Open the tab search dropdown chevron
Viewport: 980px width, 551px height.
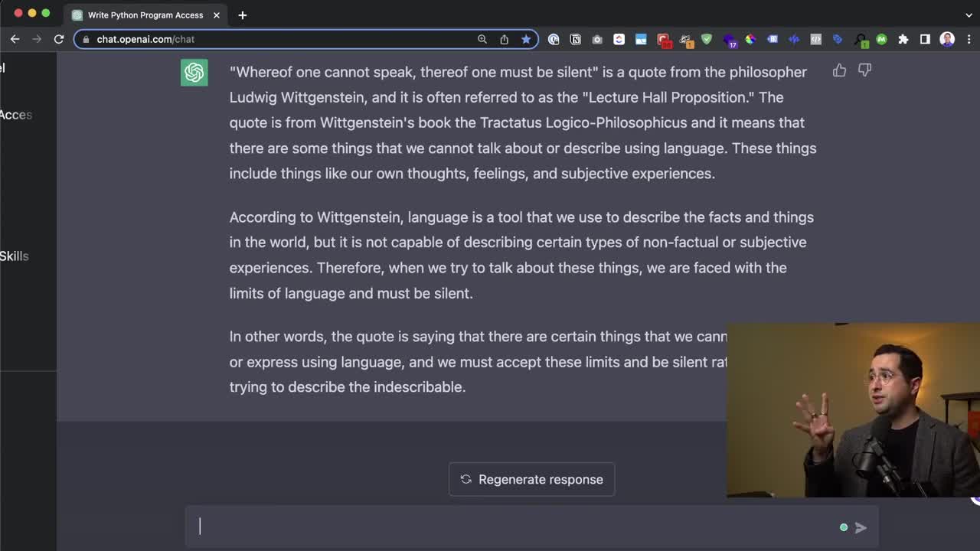(969, 15)
